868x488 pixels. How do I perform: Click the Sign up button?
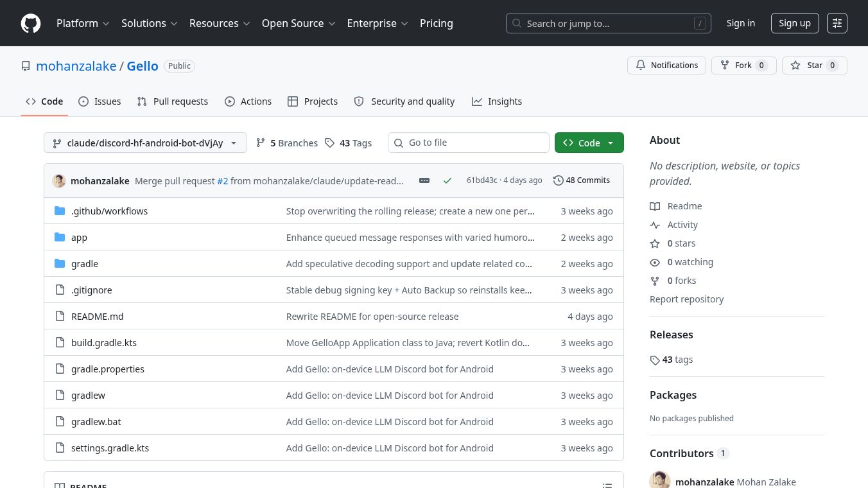click(x=795, y=23)
